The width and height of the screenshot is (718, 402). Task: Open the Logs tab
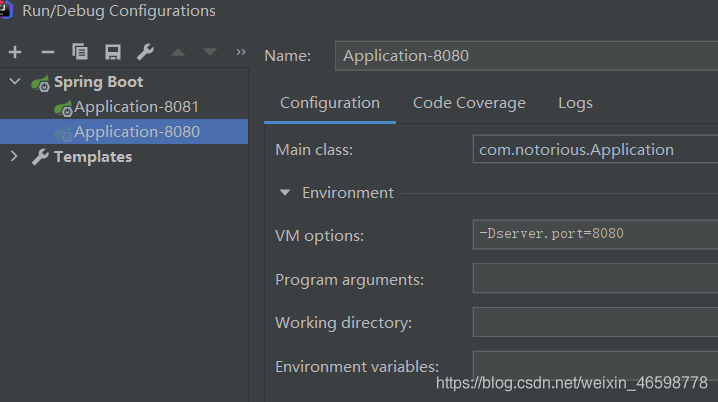pos(575,103)
